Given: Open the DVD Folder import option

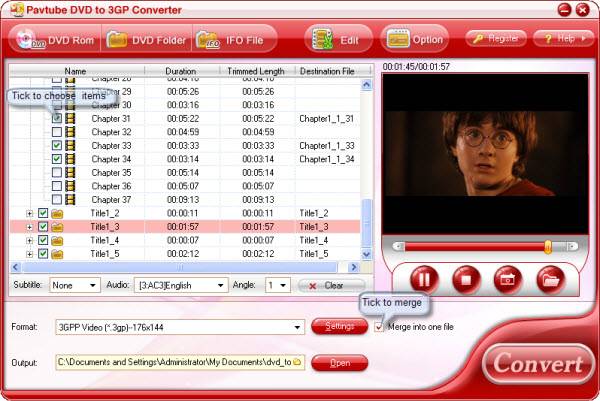Looking at the screenshot, I should click(x=146, y=39).
